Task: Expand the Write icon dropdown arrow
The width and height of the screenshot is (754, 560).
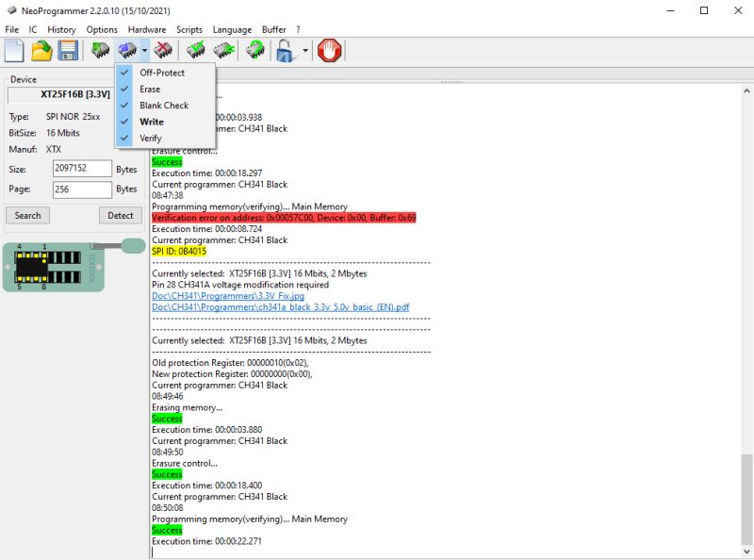Action: point(143,51)
